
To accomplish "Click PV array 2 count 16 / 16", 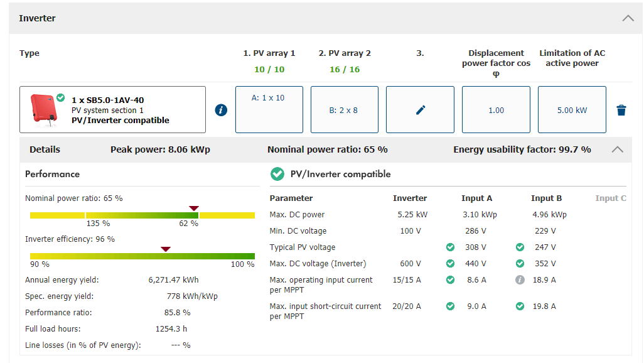I will (344, 70).
